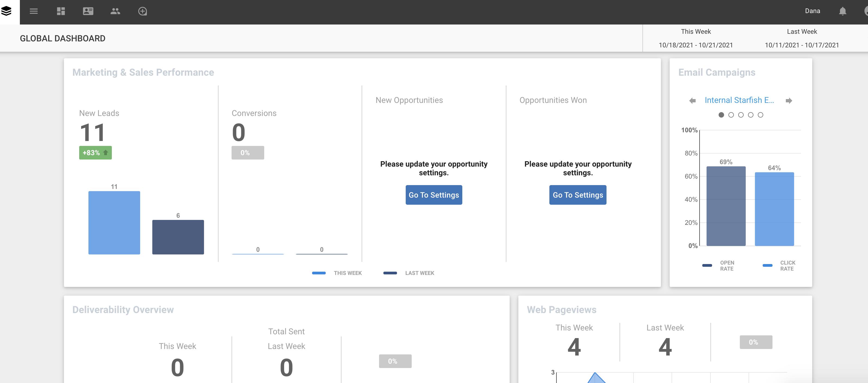868x383 pixels.
Task: Open the contact card icon
Action: [88, 11]
